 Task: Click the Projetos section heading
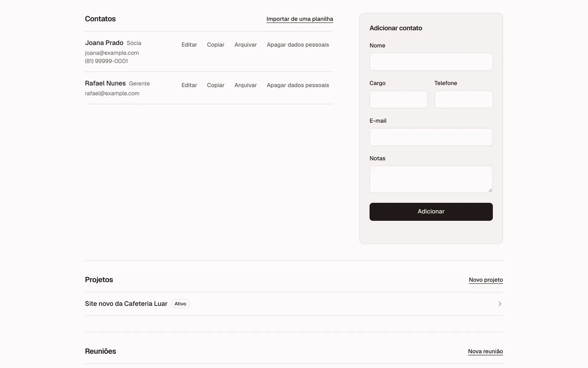point(99,280)
